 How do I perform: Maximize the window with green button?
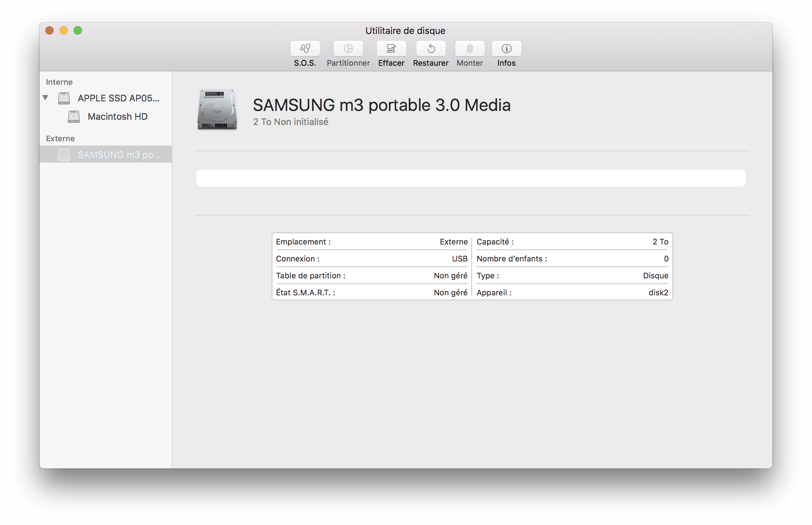(78, 31)
